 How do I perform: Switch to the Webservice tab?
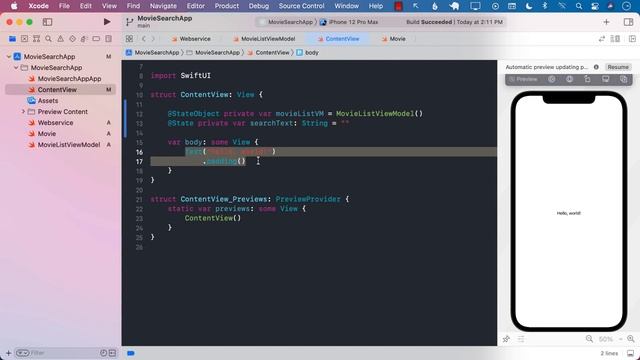pos(191,39)
